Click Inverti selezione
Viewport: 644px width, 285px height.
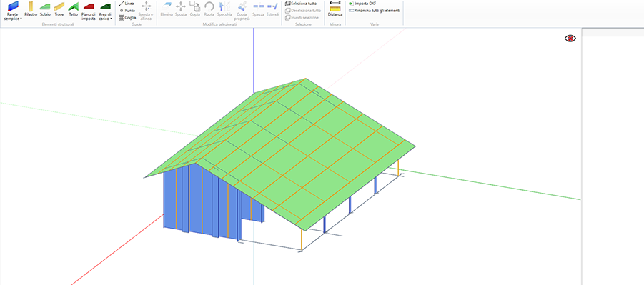coord(302,18)
